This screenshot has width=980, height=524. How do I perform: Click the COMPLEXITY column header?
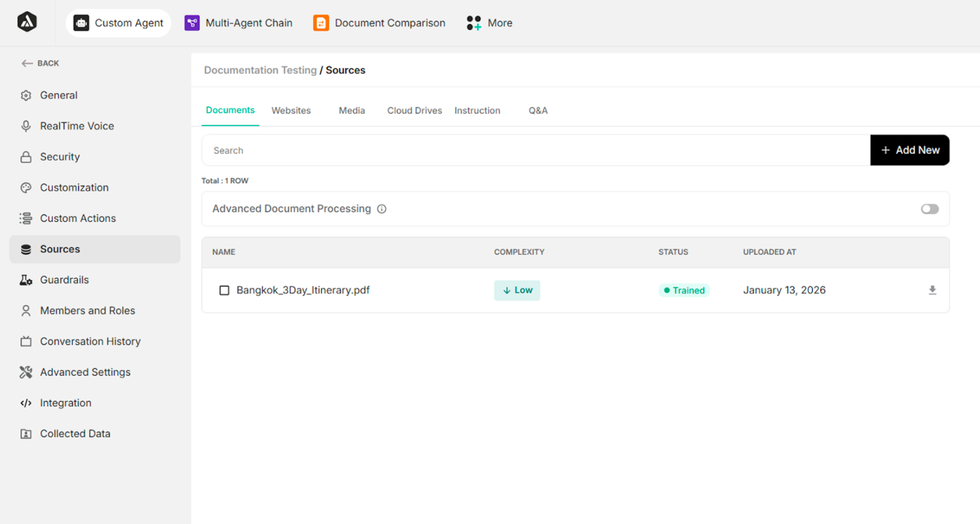(x=519, y=252)
